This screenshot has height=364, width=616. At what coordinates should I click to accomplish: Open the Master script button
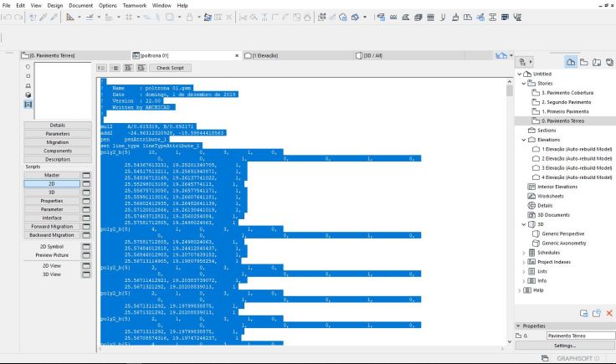tap(52, 175)
